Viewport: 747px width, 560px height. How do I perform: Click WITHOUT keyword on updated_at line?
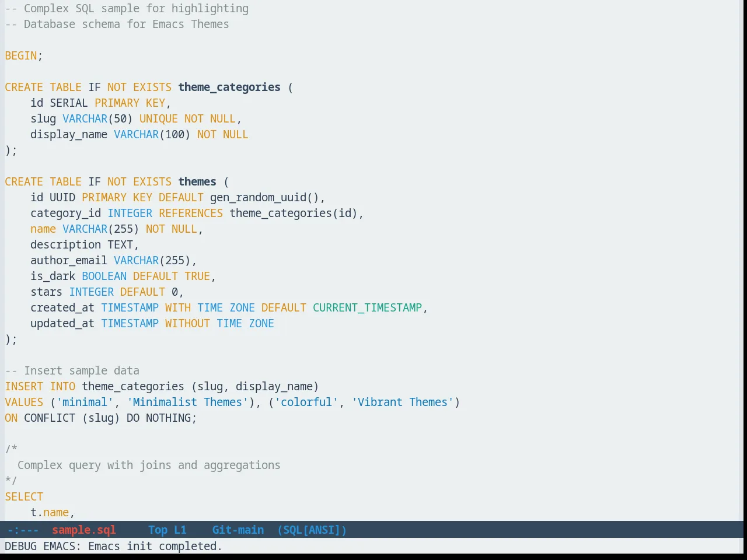187,323
